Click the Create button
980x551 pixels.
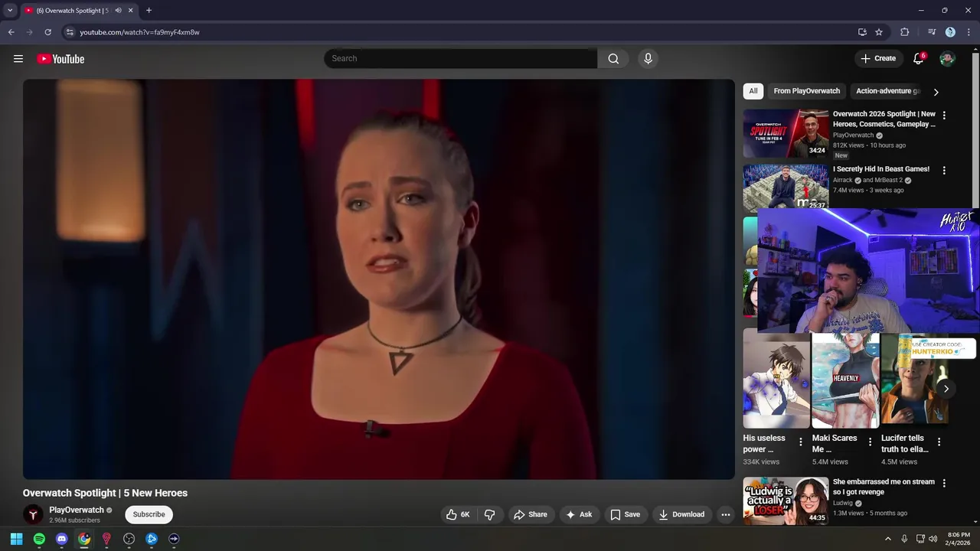[878, 59]
